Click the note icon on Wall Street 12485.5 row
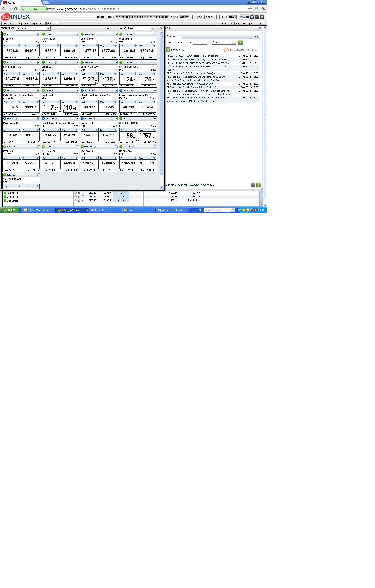 [x=75, y=201]
